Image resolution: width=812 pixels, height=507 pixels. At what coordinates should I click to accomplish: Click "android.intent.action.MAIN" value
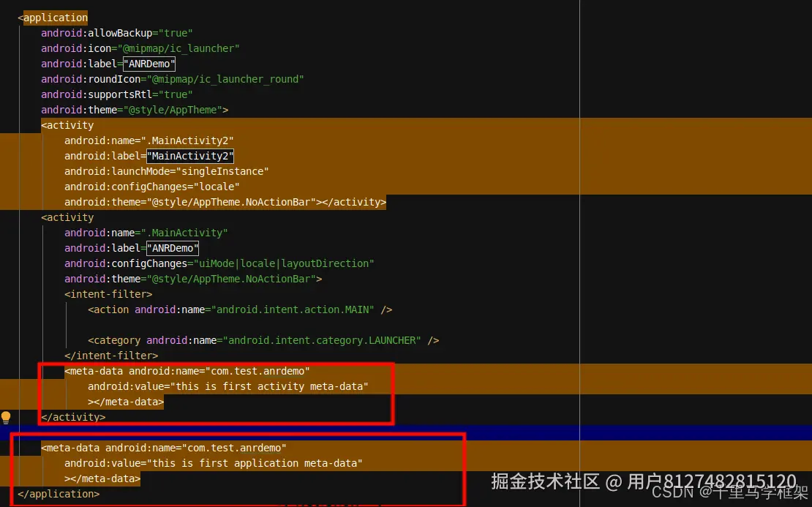point(293,309)
